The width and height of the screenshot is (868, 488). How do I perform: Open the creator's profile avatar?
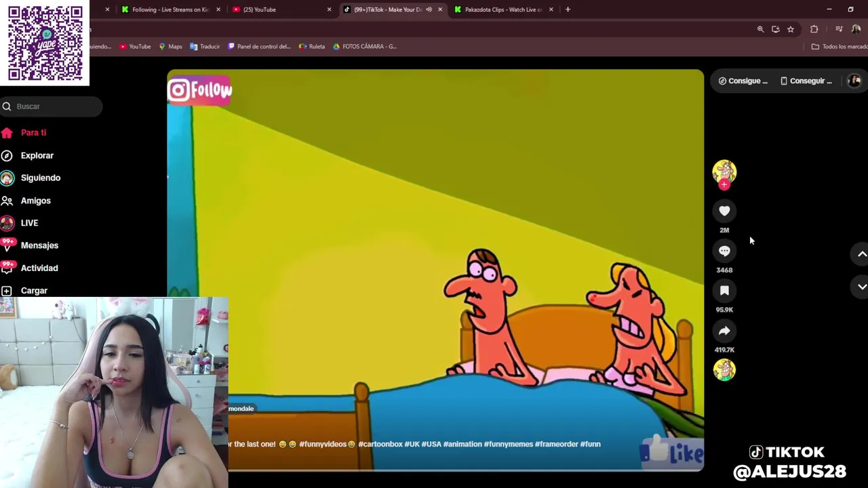coord(724,171)
